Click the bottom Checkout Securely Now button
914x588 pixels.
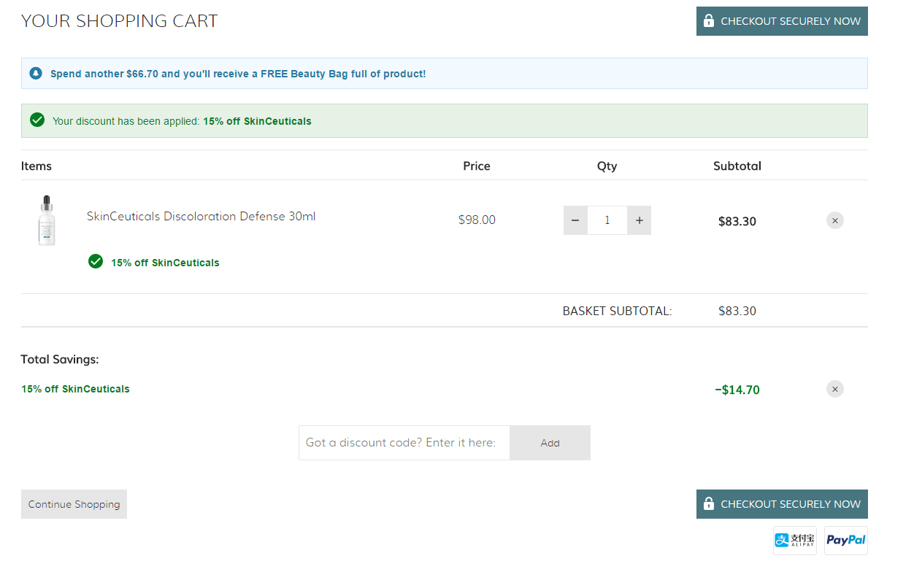tap(782, 504)
